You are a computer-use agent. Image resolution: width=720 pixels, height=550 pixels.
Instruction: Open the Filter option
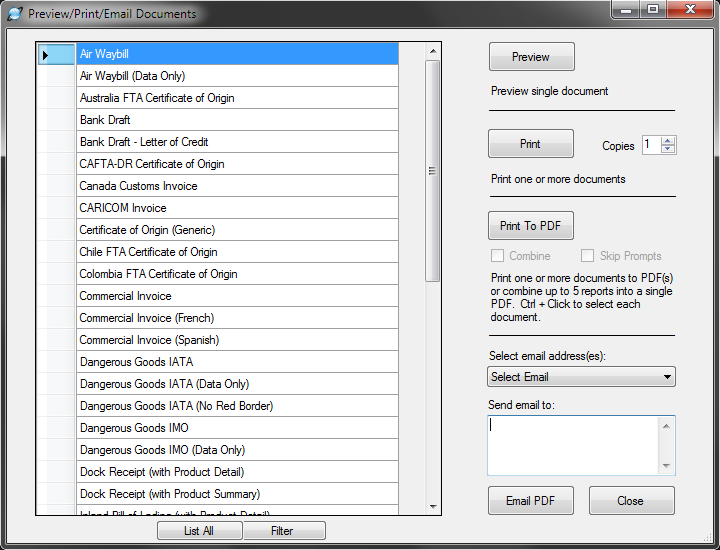click(x=282, y=531)
